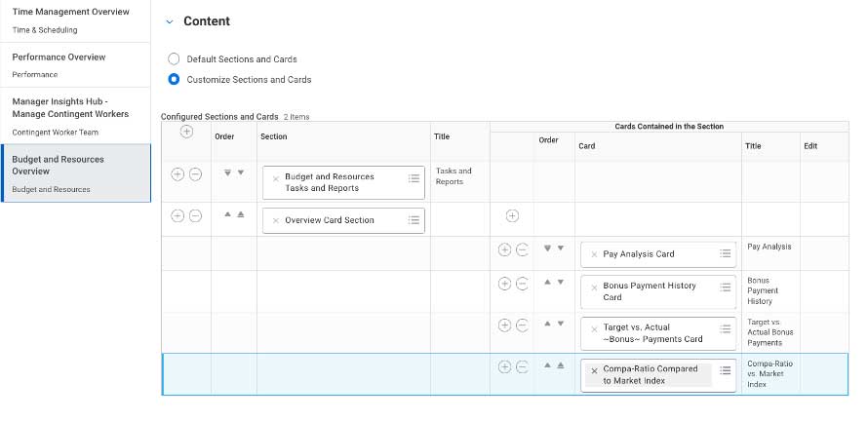The height and width of the screenshot is (421, 868).
Task: Move Budget and Resources Tasks section to bottom
Action: 227,172
